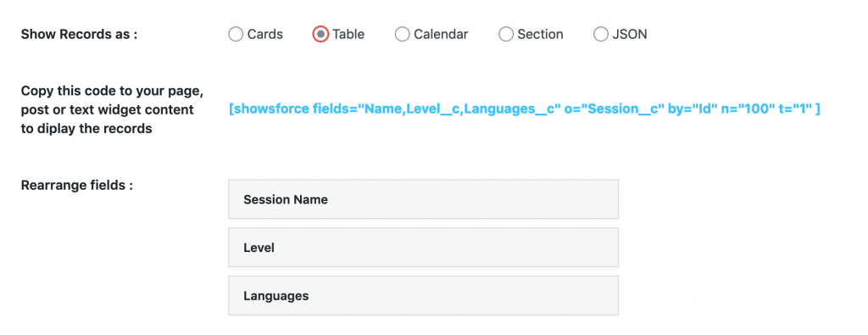Click the o="Session__c" part of shortcode
Viewport: 868px width, 335px height.
[x=615, y=109]
